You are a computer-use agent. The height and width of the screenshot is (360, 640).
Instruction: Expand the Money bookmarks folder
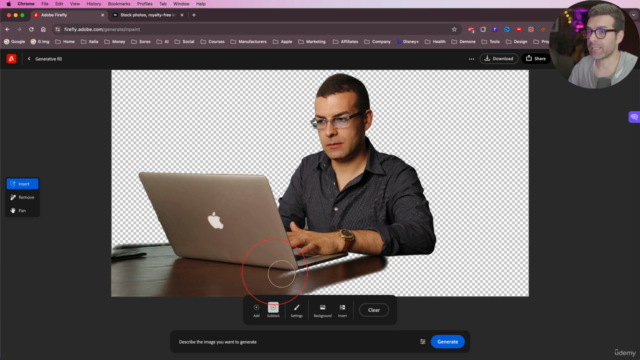pyautogui.click(x=115, y=42)
